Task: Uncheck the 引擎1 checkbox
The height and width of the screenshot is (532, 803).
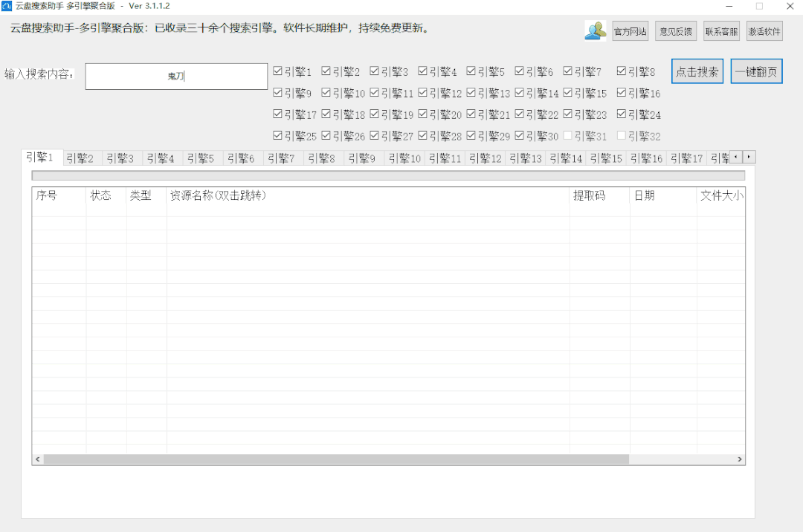Action: click(277, 72)
